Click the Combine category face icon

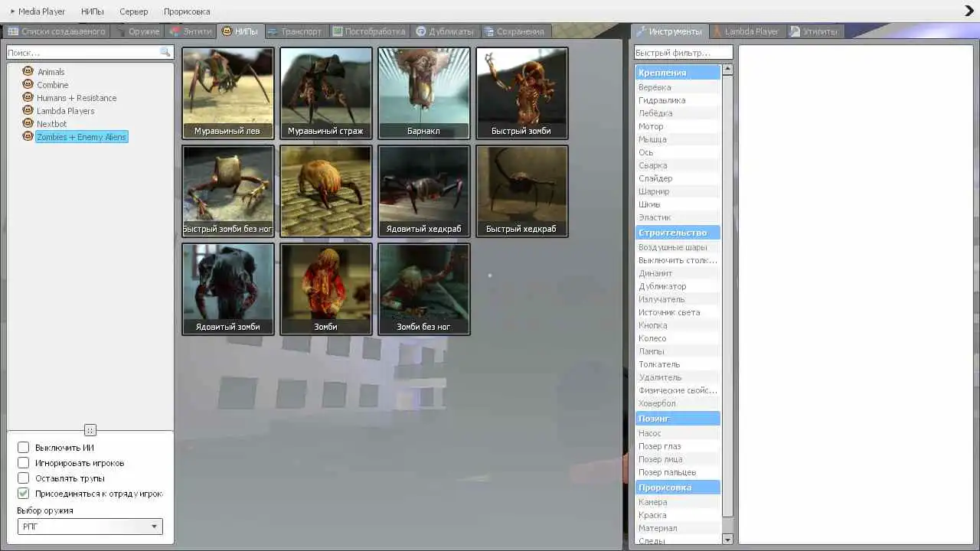tap(28, 84)
